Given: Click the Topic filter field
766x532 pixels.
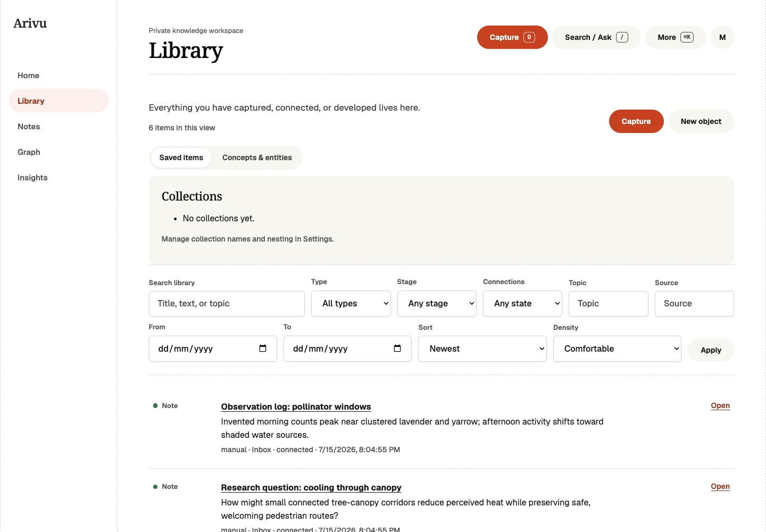Looking at the screenshot, I should (x=609, y=304).
